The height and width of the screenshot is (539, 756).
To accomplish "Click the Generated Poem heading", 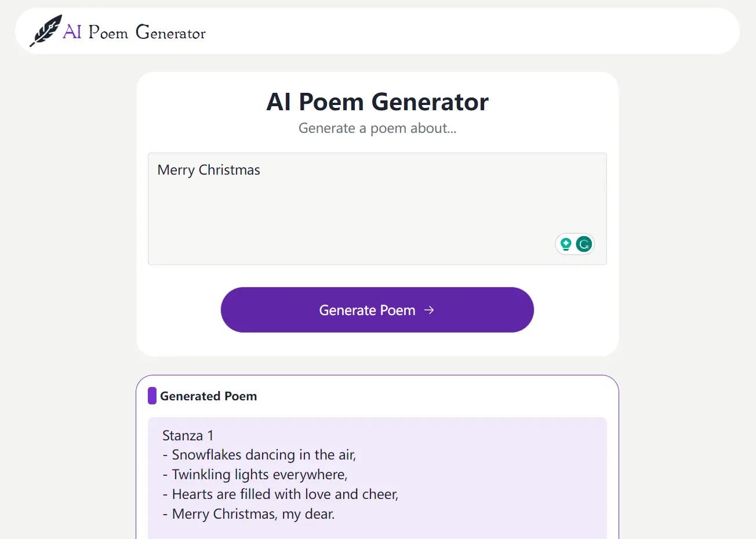I will click(x=210, y=396).
